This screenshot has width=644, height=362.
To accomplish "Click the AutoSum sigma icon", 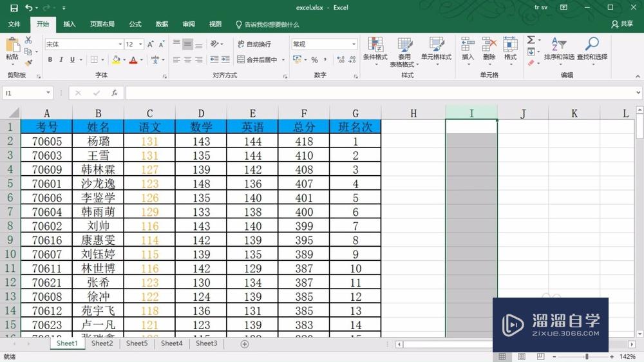I will (531, 40).
